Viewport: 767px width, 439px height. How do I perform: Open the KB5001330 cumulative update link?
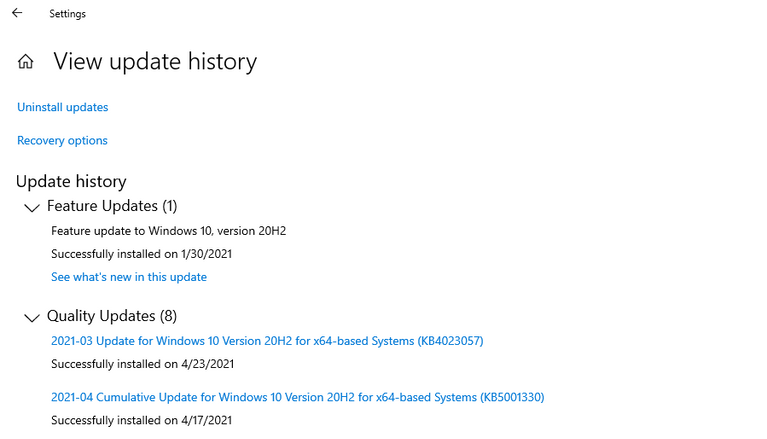click(x=297, y=397)
